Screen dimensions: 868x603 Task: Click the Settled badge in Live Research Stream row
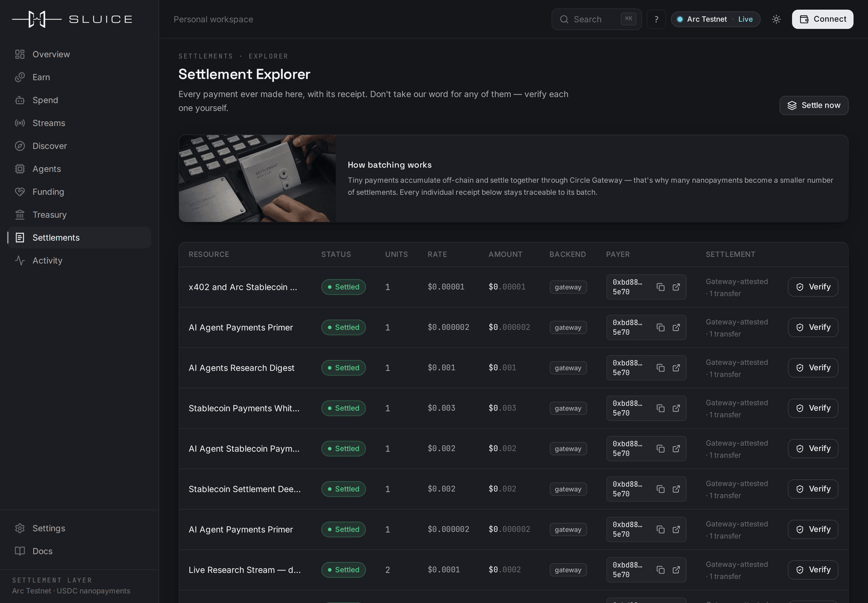coord(343,570)
